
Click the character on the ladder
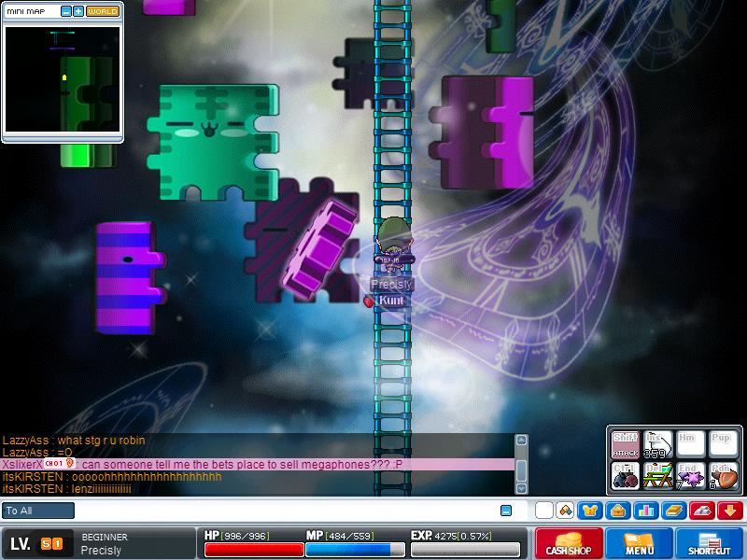393,246
